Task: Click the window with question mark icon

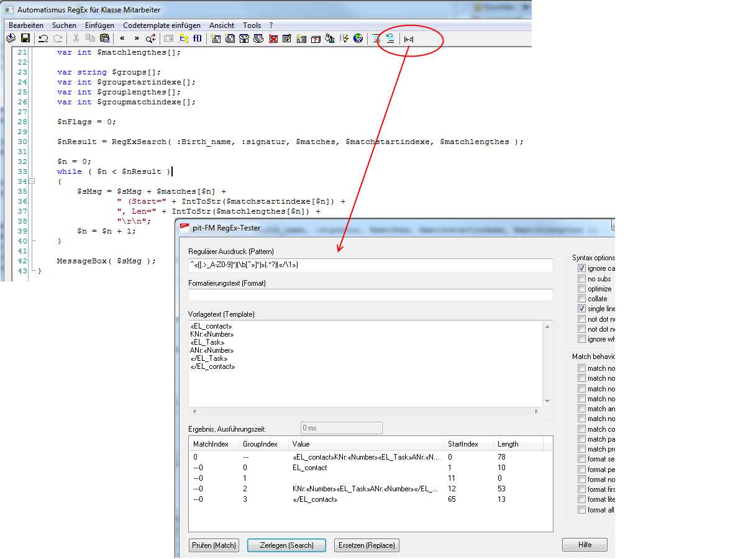Action: click(316, 38)
